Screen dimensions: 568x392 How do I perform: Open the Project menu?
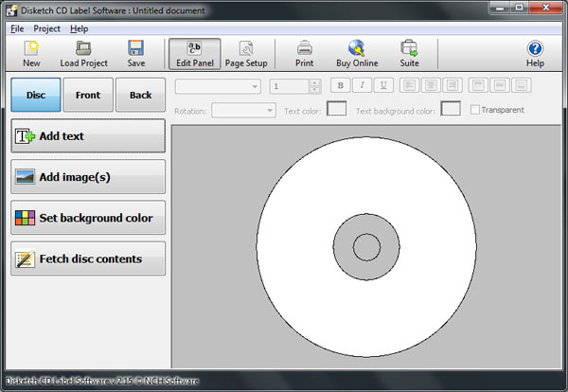(x=46, y=28)
